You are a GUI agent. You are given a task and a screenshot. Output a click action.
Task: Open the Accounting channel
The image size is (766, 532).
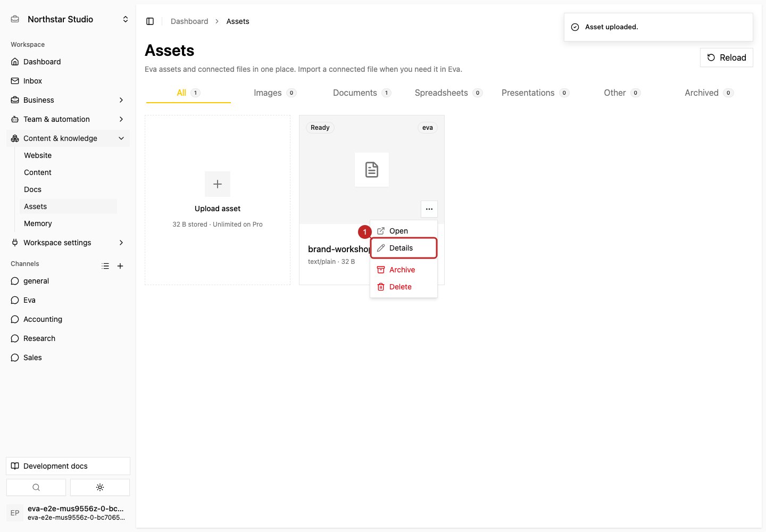(68, 319)
